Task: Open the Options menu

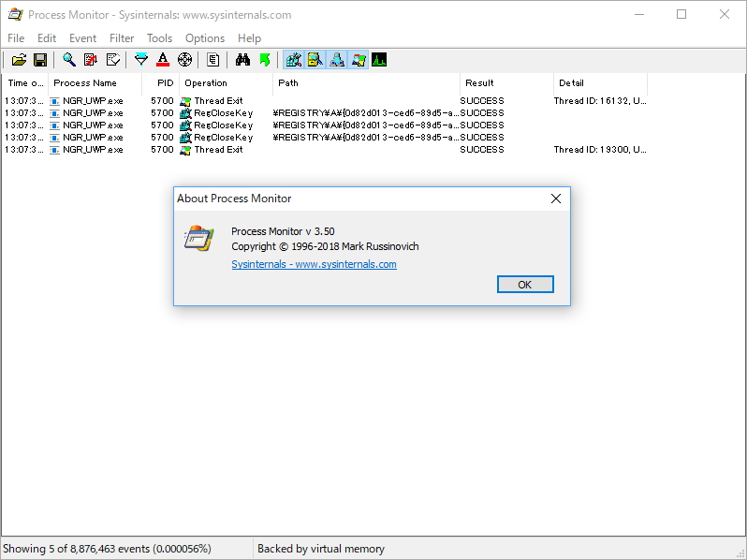Action: (x=205, y=38)
